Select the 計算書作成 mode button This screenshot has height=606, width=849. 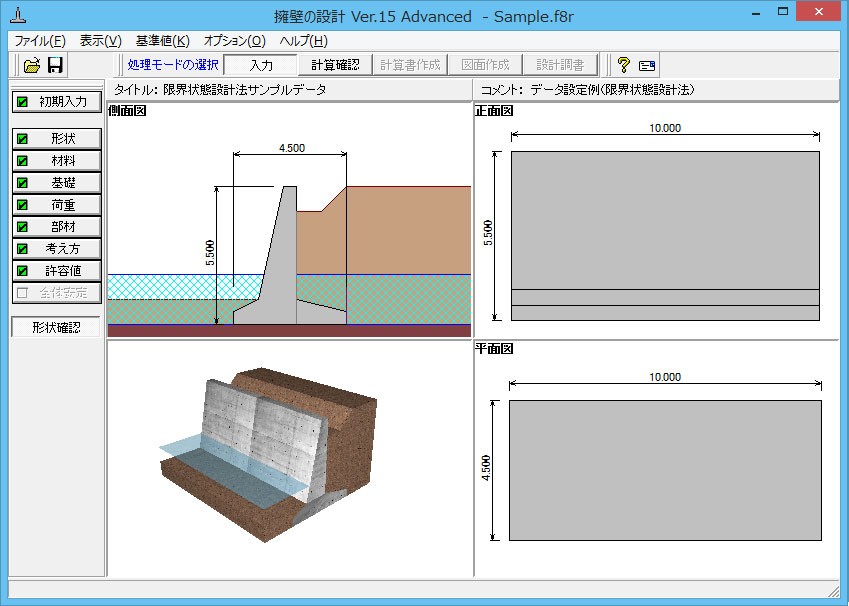410,65
